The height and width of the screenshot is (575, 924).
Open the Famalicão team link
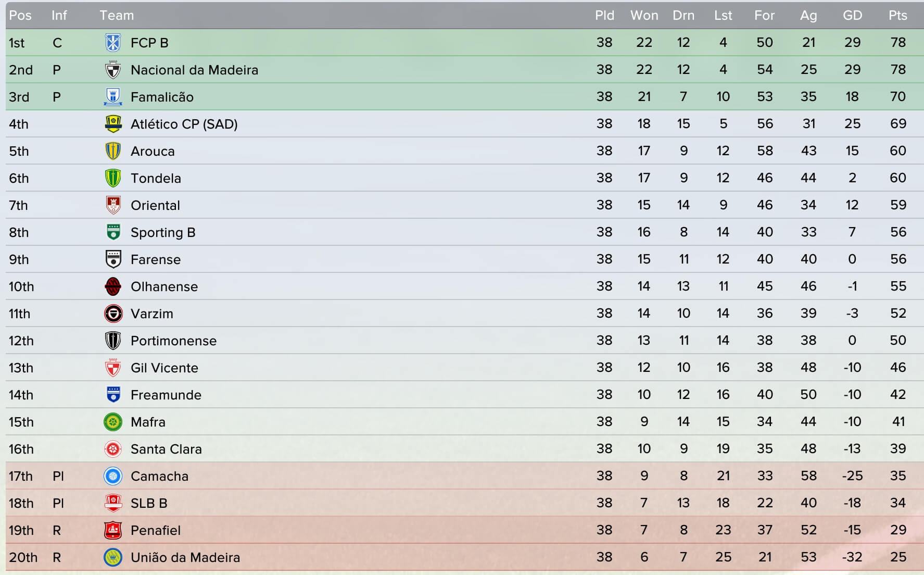[x=162, y=97]
